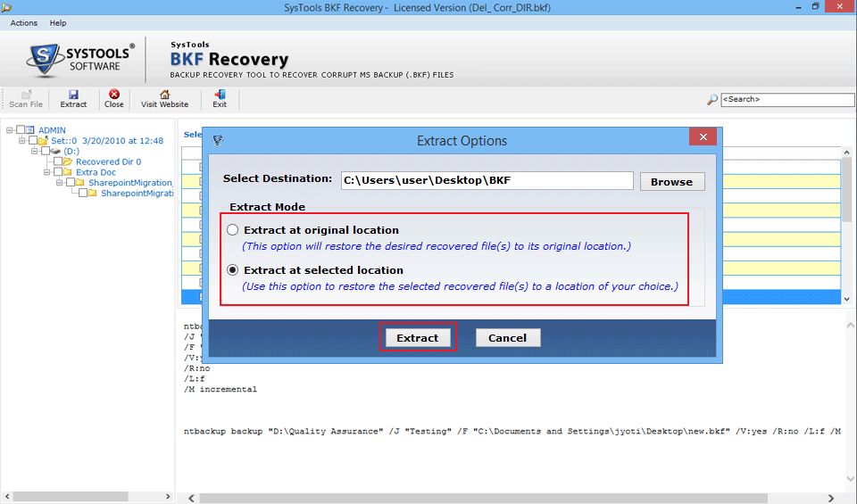Close the Extract Options dialog
857x504 pixels.
[703, 136]
